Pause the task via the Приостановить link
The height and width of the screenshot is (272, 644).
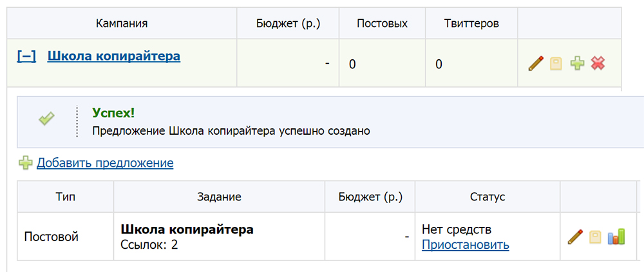(465, 245)
